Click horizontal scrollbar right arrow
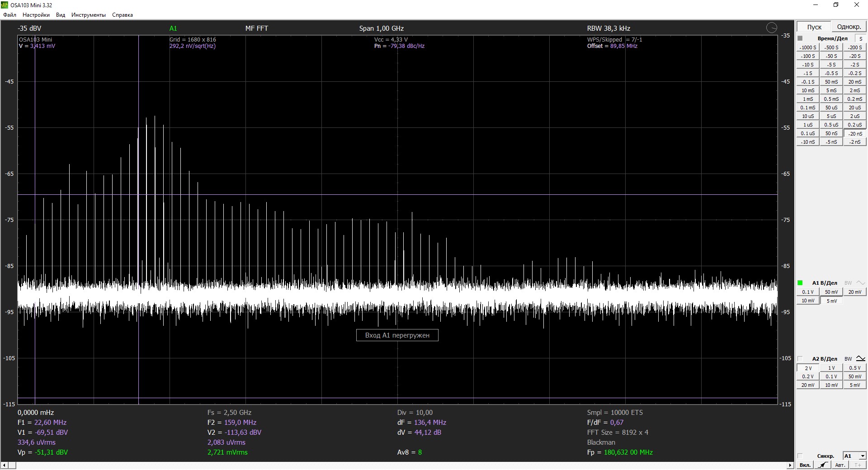This screenshot has height=470, width=868. (x=791, y=465)
